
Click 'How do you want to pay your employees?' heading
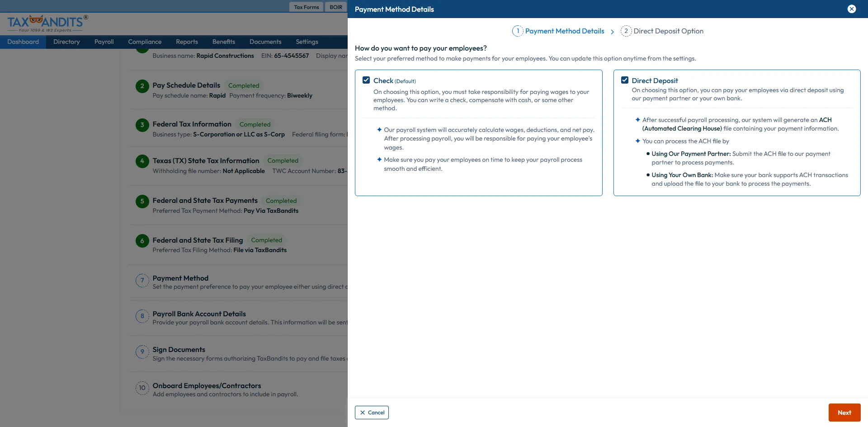(421, 48)
